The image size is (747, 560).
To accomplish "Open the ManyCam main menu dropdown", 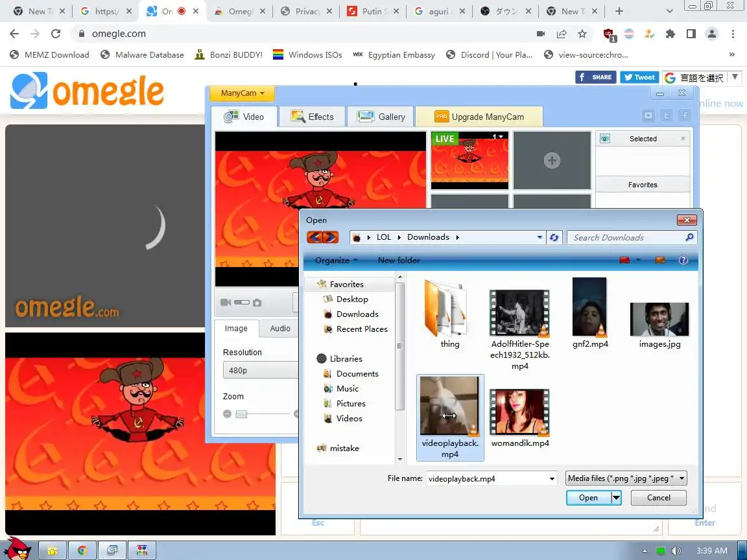I will pos(242,93).
